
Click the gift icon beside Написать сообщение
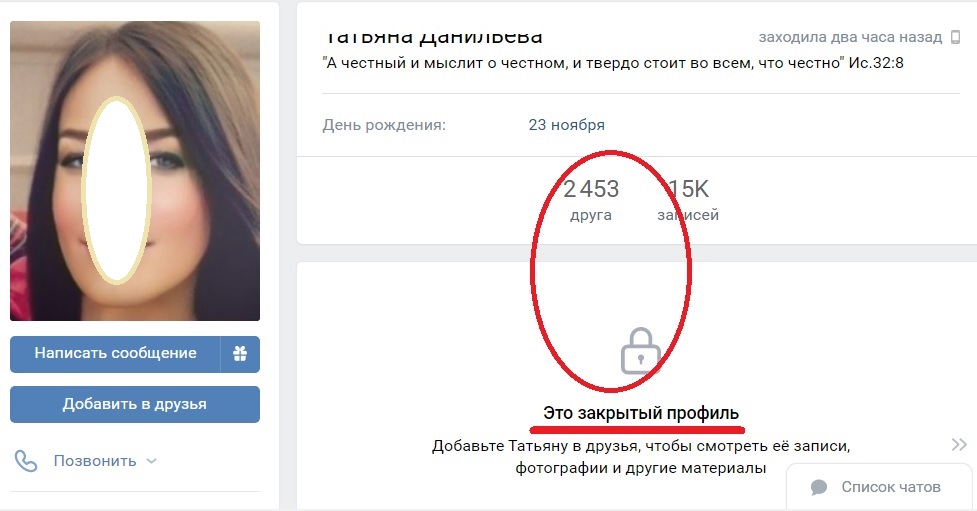click(x=240, y=354)
